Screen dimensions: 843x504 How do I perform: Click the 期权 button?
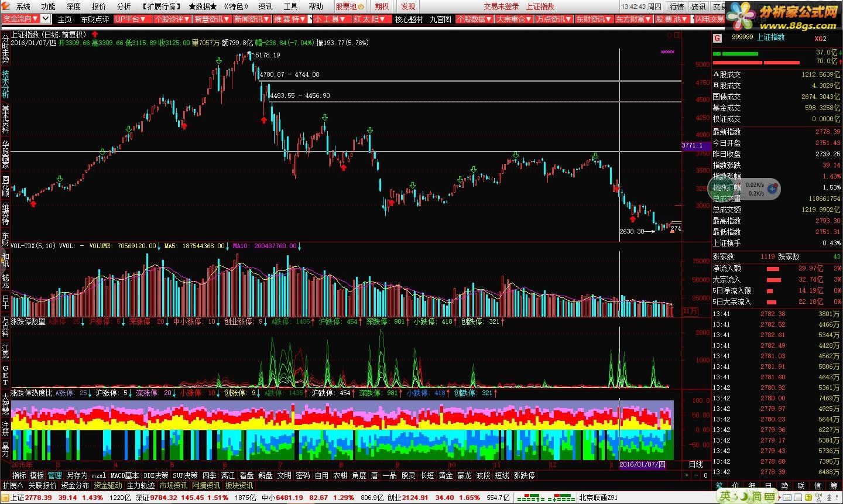point(382,7)
